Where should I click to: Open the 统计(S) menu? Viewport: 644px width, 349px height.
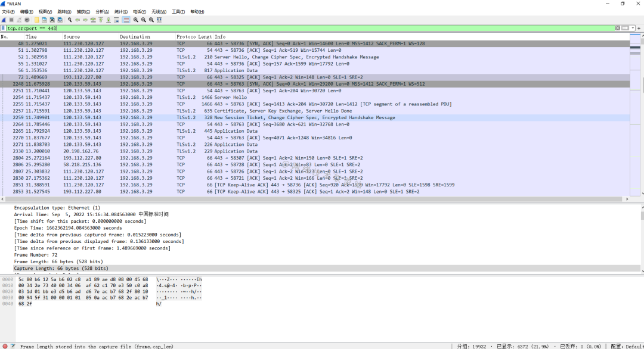120,11
